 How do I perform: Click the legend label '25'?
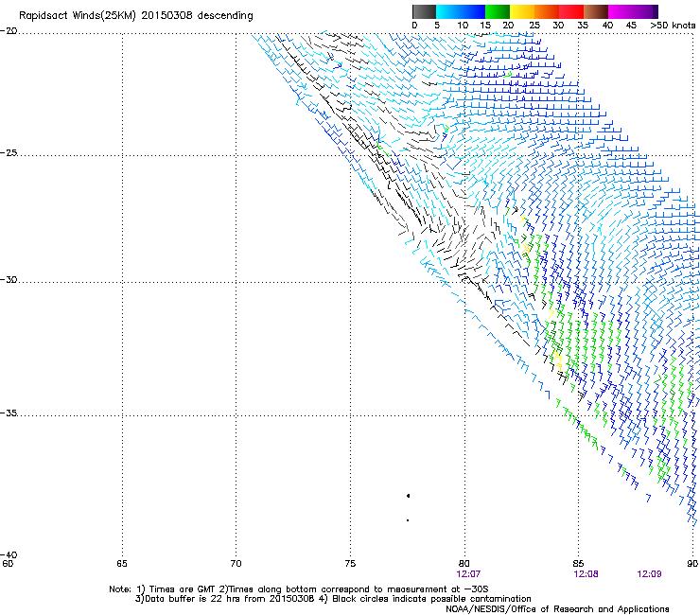tap(534, 26)
